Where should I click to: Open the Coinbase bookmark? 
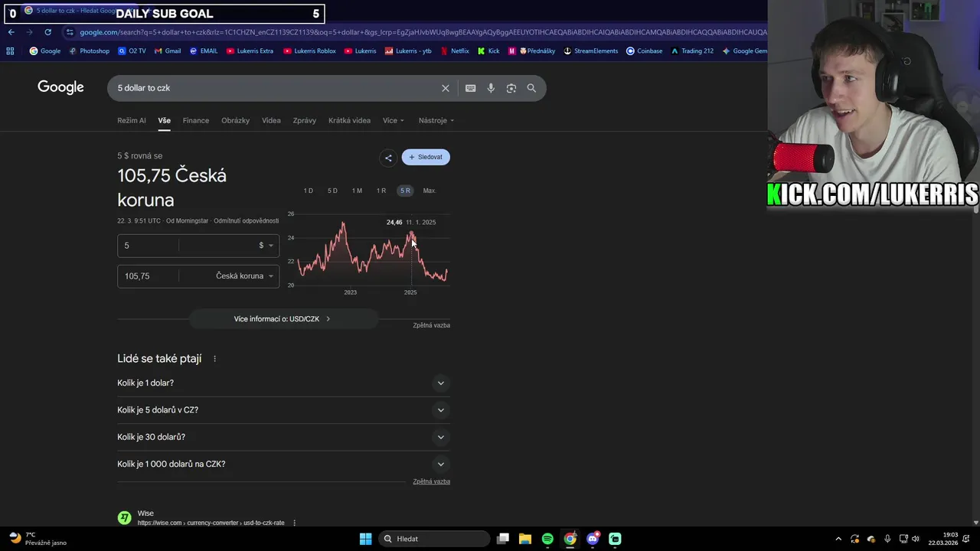click(x=644, y=51)
